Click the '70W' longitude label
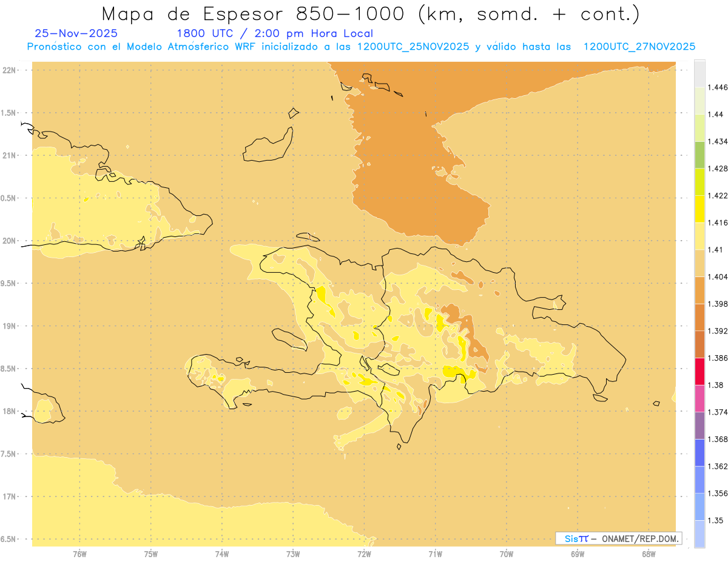This screenshot has height=562, width=728. tap(507, 554)
